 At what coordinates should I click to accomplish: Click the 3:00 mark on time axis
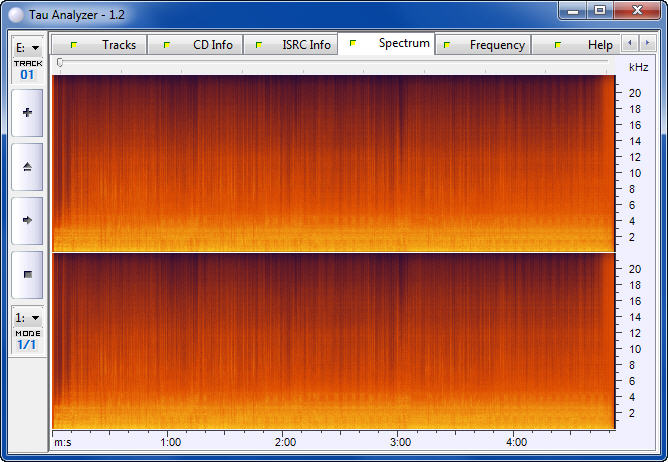coord(400,441)
